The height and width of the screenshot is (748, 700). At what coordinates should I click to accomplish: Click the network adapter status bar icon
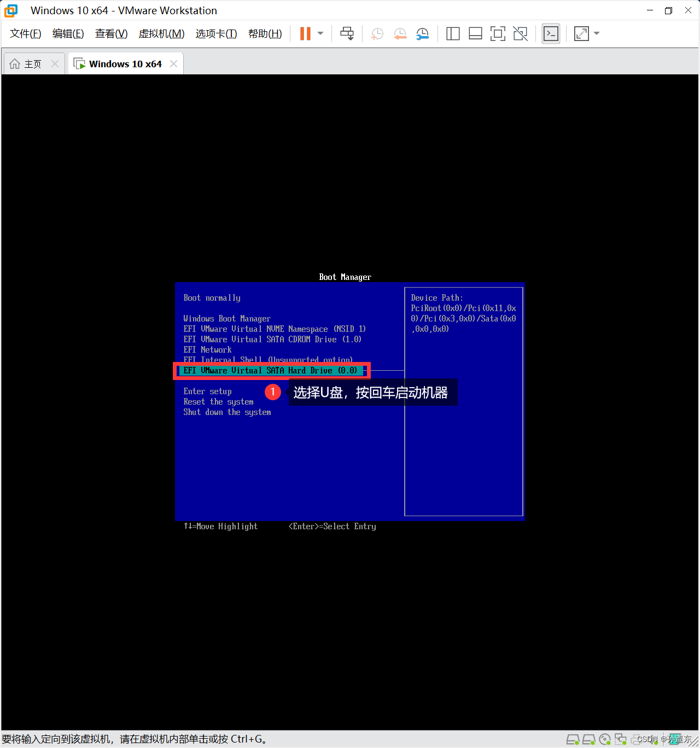tap(621, 739)
